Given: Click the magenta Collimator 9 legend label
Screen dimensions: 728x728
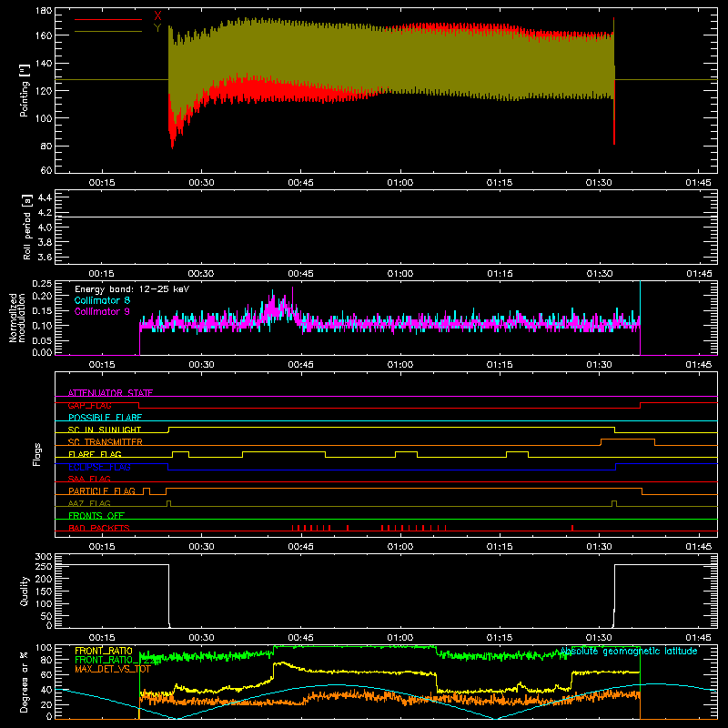Looking at the screenshot, I should click(x=102, y=311).
